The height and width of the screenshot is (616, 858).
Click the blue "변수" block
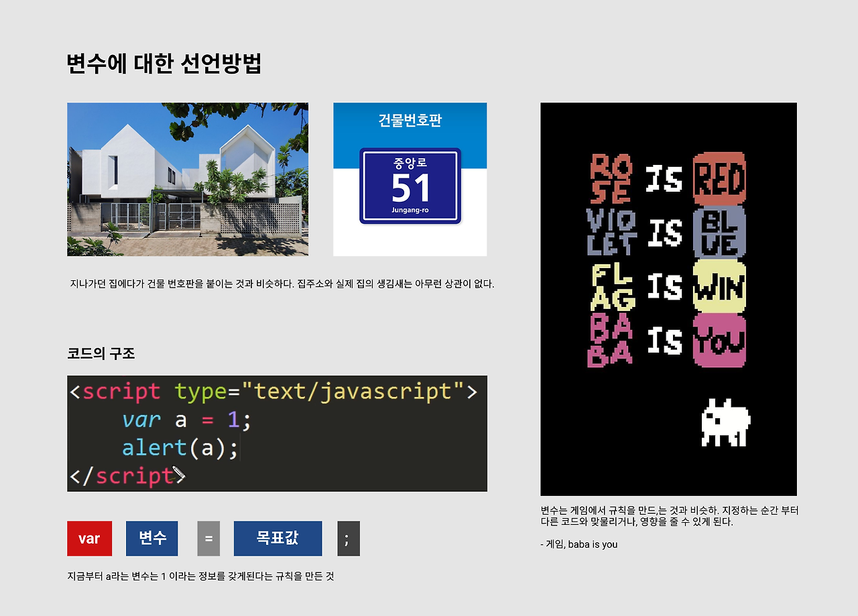point(152,538)
